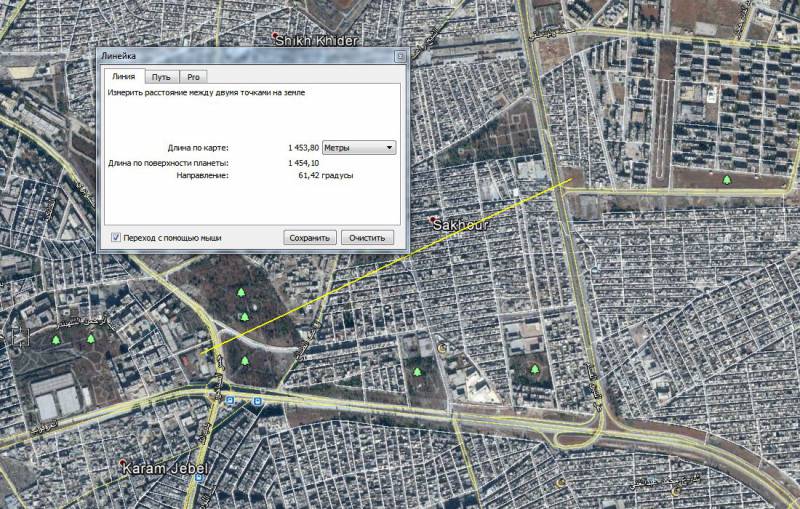The image size is (800, 509).
Task: Open the Метры units dropdown
Action: 360,147
